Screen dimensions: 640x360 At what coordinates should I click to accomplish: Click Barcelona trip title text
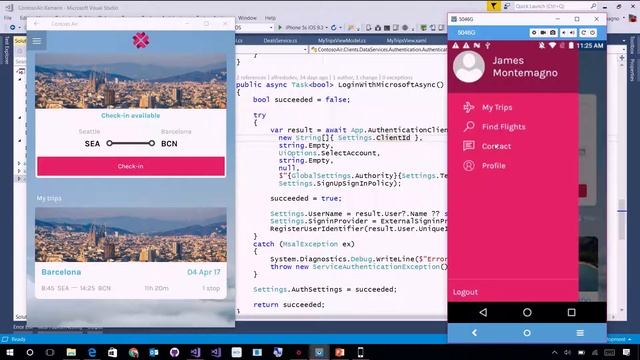(61, 272)
